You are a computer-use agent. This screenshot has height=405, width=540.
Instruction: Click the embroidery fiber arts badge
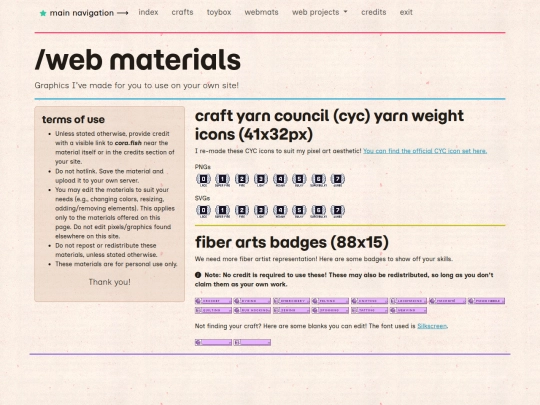pos(291,301)
